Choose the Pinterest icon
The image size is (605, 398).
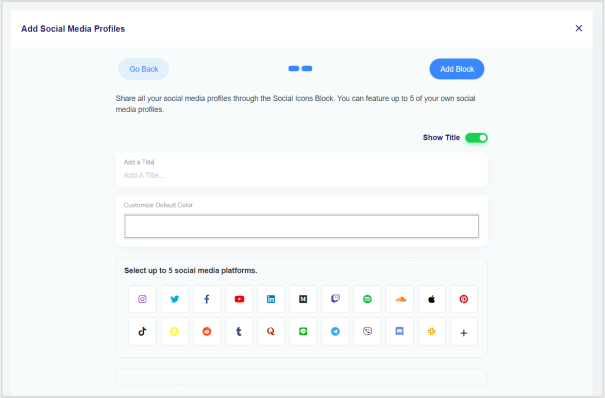(464, 299)
